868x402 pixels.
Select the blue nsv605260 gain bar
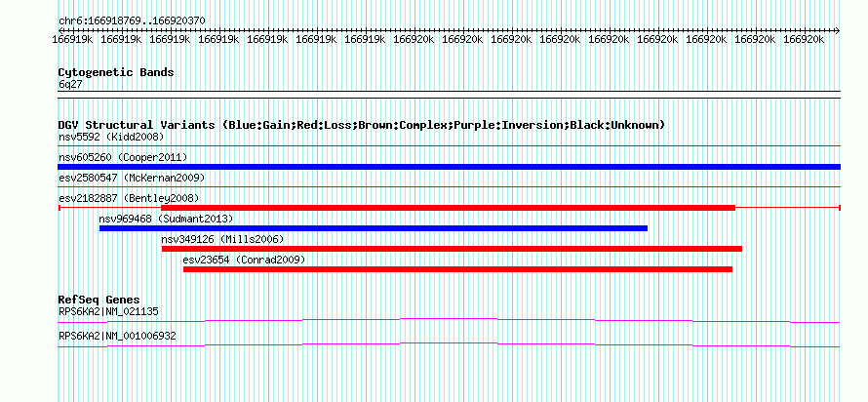coord(449,167)
